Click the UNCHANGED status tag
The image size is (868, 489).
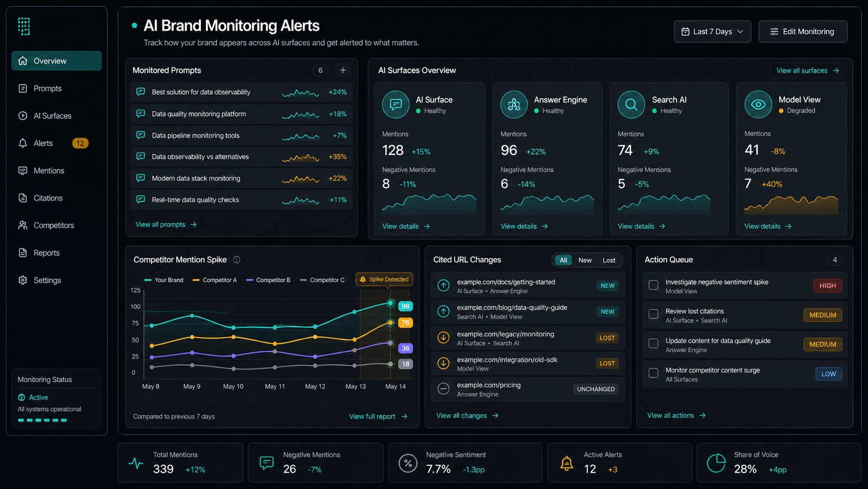[596, 389]
